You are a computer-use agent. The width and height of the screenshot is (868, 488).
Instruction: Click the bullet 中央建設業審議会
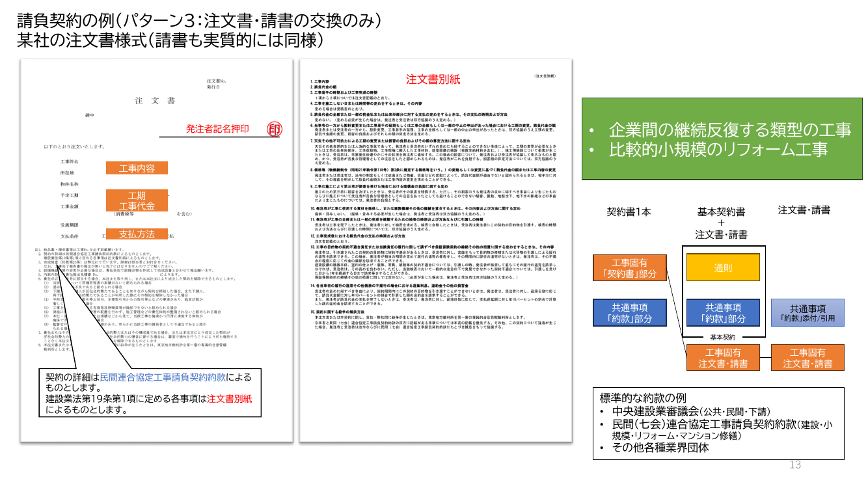pos(692,411)
